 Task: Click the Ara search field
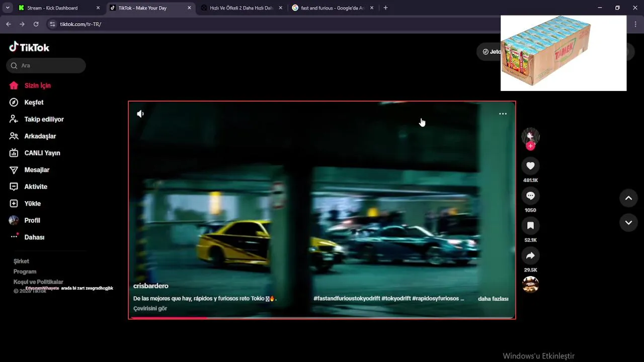tap(46, 65)
